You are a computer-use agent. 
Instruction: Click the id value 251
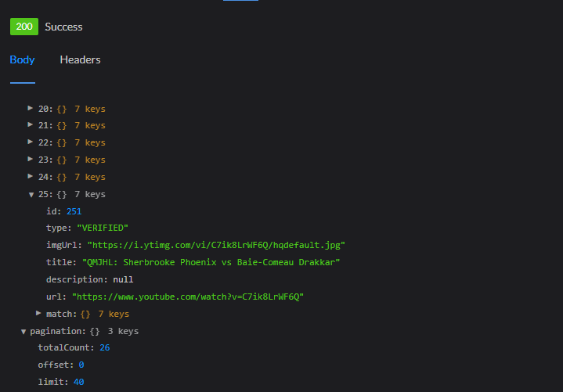click(74, 211)
